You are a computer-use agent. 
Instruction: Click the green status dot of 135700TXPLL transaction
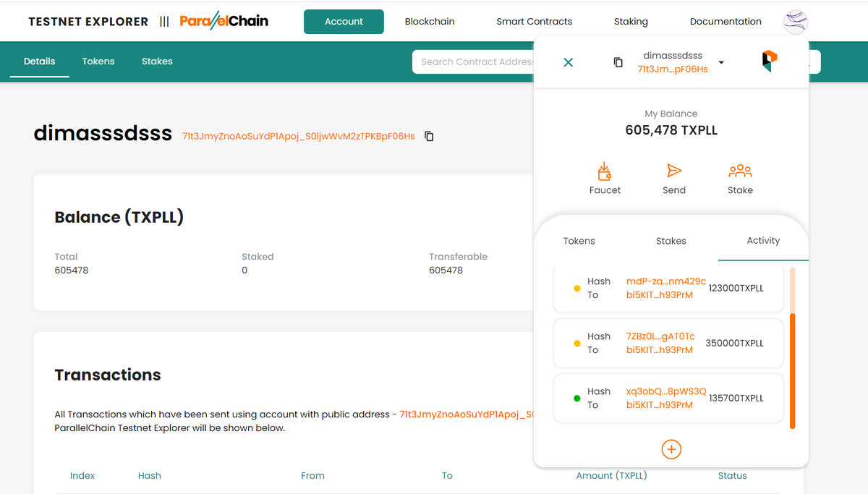point(576,399)
